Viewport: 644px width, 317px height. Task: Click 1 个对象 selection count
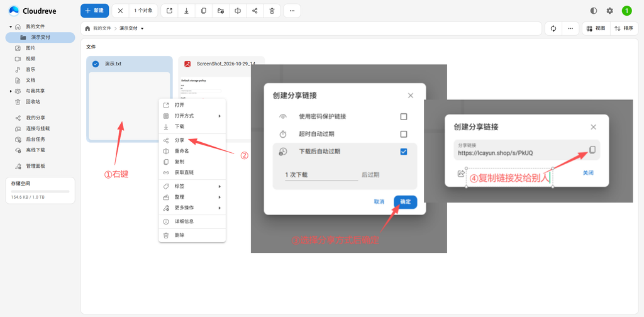tap(143, 11)
